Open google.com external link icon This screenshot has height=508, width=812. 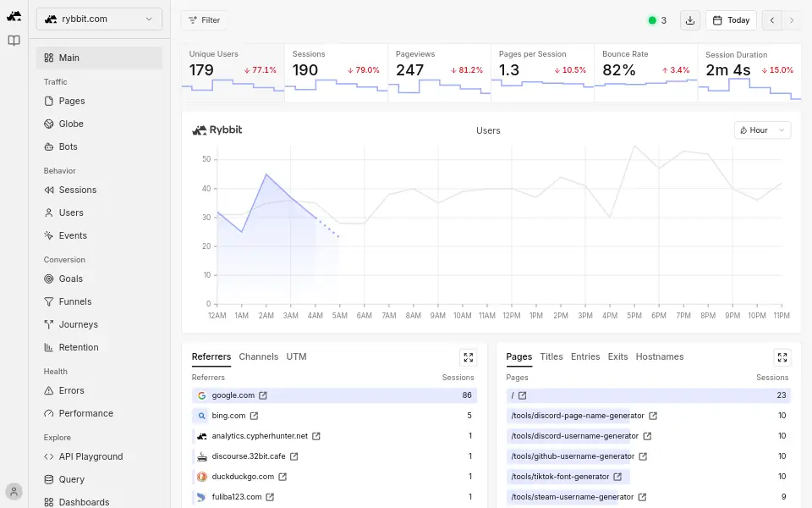click(263, 395)
